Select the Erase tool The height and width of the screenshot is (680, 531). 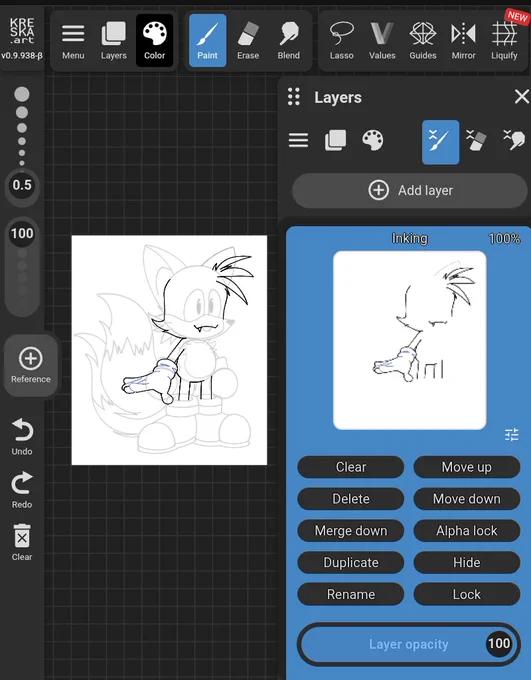[248, 41]
